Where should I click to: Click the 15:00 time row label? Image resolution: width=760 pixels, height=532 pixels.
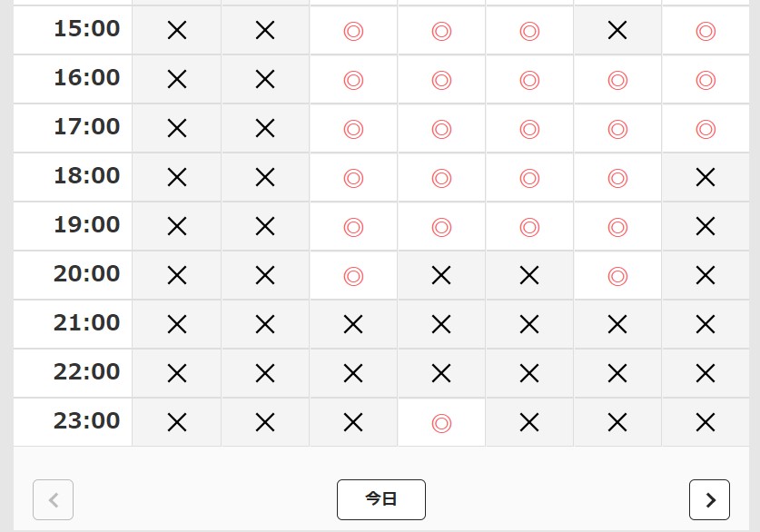86,29
